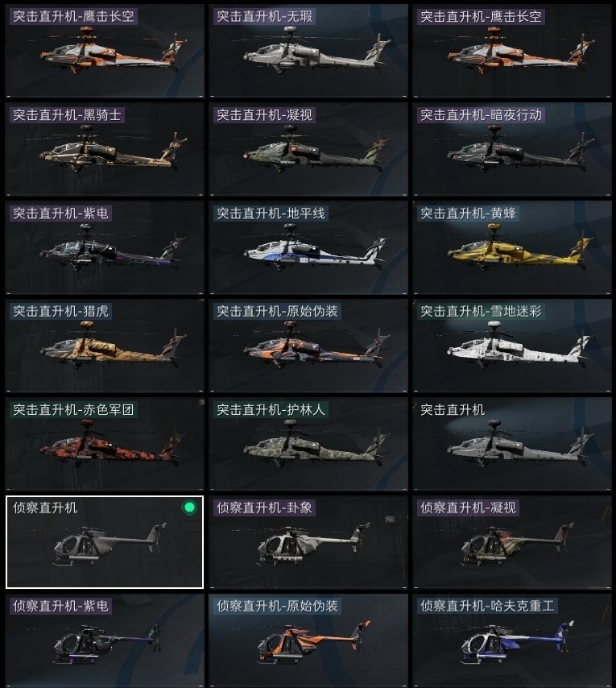Select the 侦察直升机-卦象 skin
The height and width of the screenshot is (688, 616).
(308, 542)
